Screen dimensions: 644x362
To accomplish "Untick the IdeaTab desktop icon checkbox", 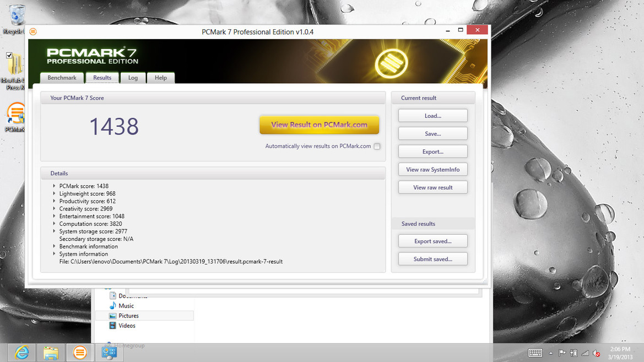I will pyautogui.click(x=9, y=55).
